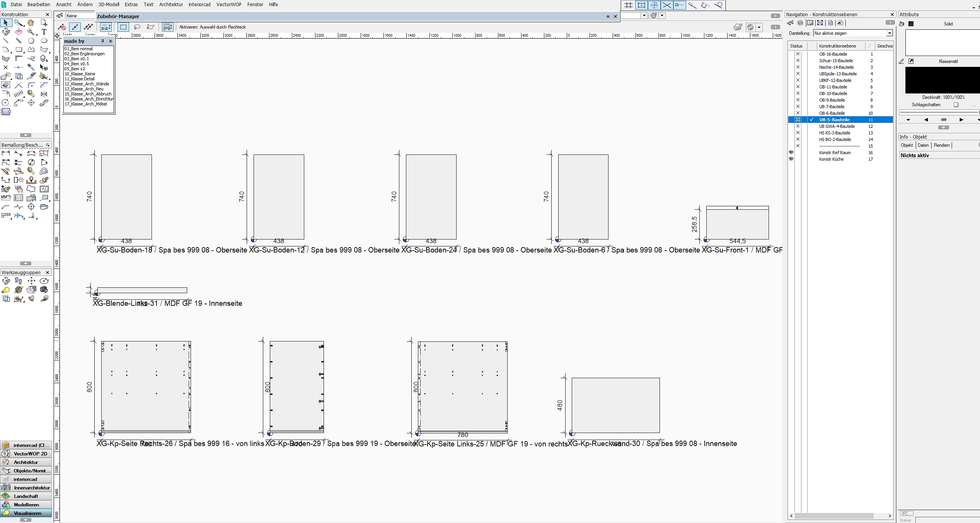This screenshot has width=980, height=523.
Task: Pick the Pan hand tool
Action: 31,23
